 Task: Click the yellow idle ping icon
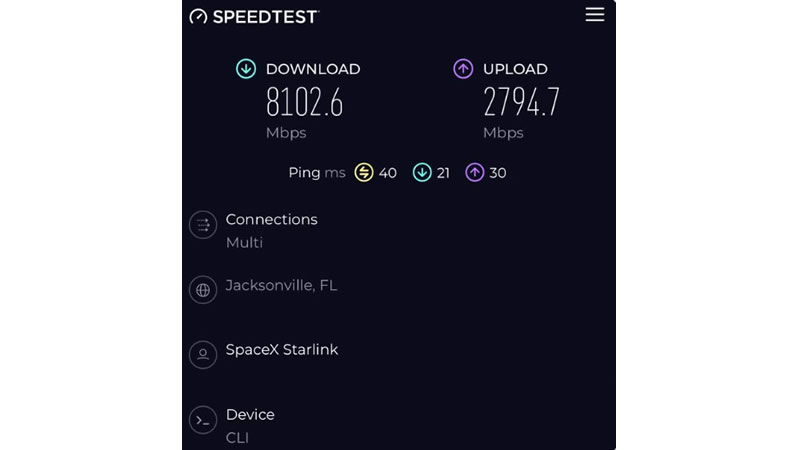click(x=364, y=173)
